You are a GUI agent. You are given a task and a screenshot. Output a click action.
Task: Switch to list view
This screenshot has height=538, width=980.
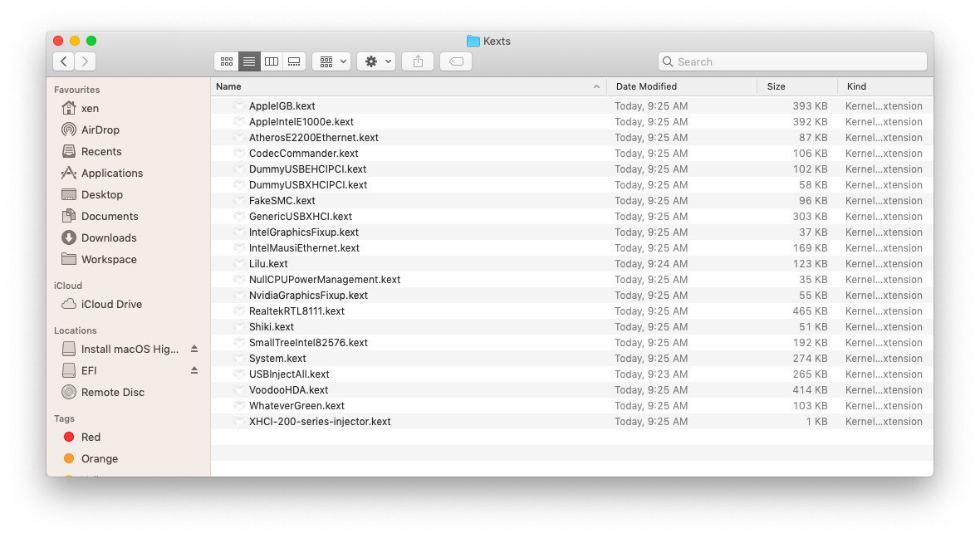click(x=249, y=61)
